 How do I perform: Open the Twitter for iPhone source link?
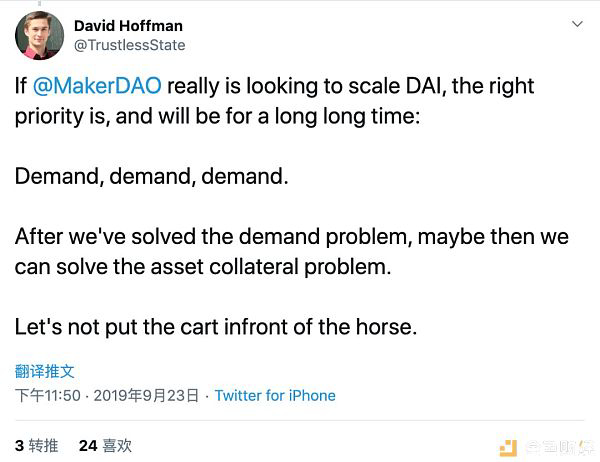tap(275, 395)
